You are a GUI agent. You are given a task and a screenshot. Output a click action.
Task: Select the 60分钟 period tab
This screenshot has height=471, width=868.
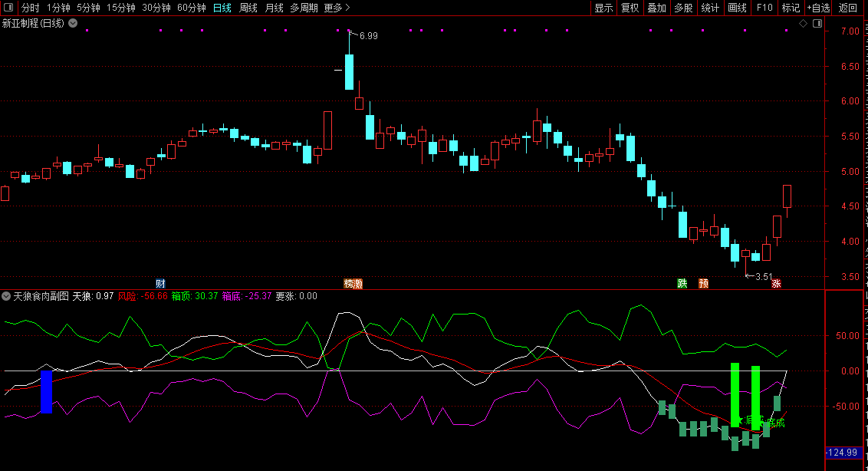(x=192, y=8)
